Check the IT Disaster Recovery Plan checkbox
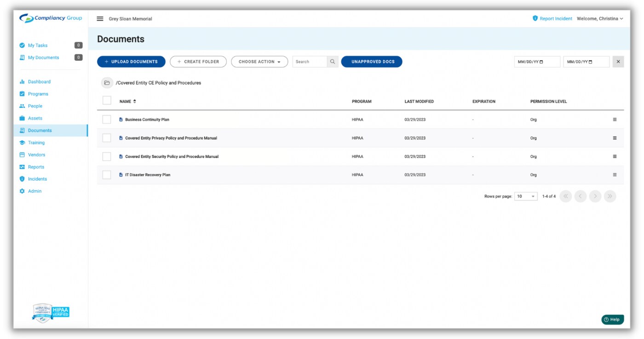Image resolution: width=644 pixels, height=339 pixels. (x=107, y=175)
